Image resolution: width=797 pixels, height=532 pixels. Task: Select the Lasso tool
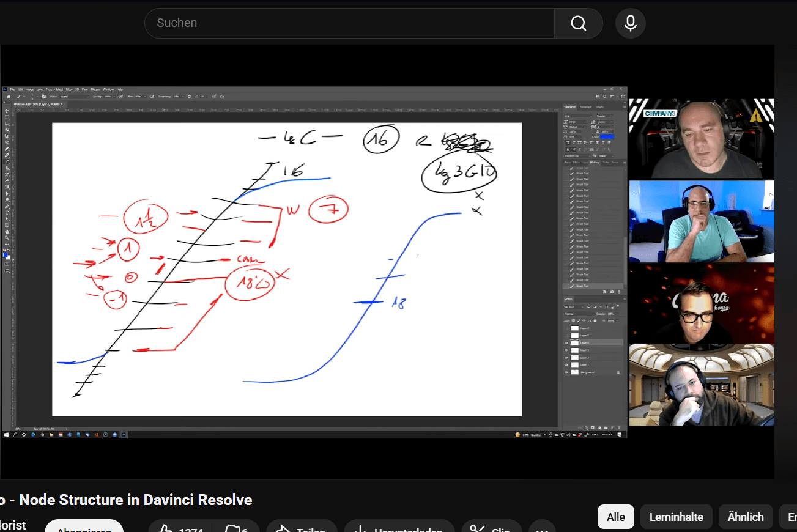click(7, 124)
